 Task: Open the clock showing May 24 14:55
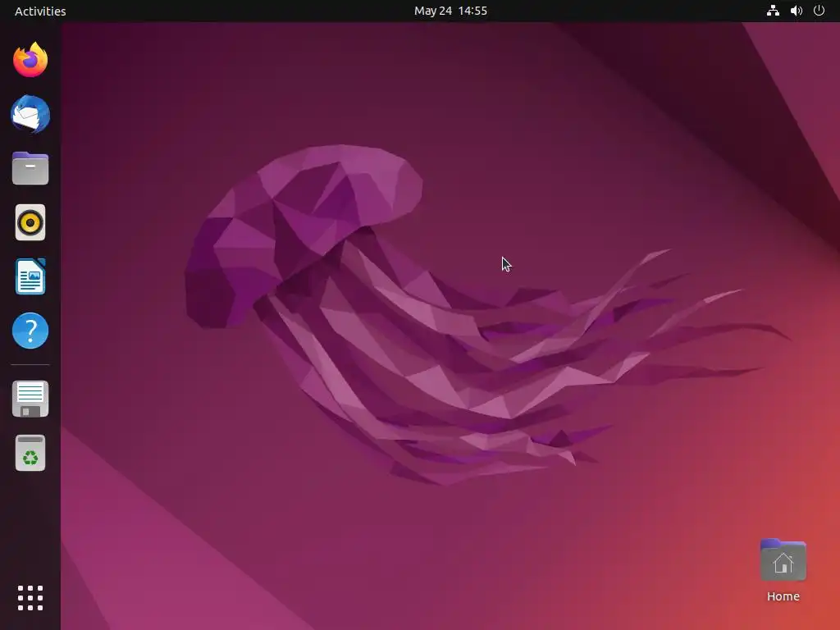(x=450, y=11)
